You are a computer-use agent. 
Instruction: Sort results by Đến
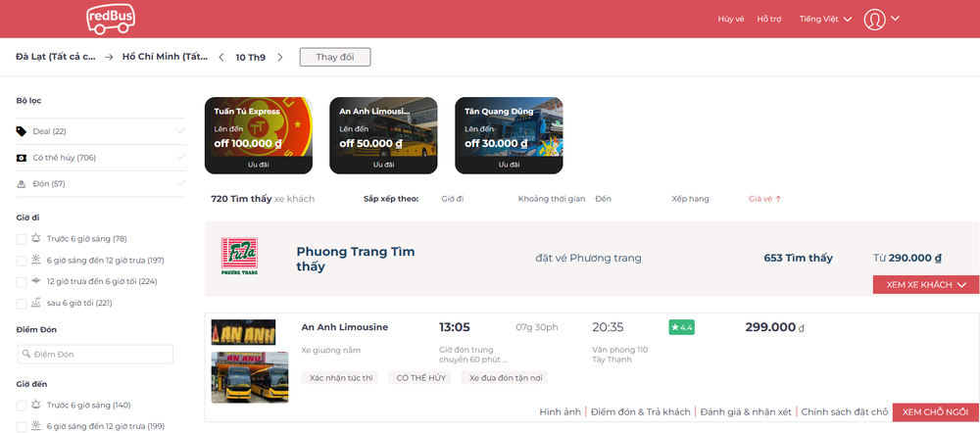click(603, 199)
